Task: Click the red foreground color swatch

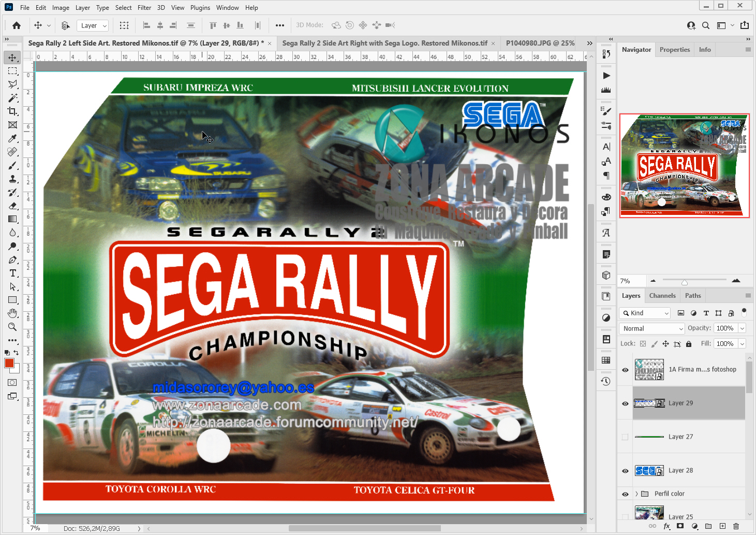Action: tap(10, 363)
